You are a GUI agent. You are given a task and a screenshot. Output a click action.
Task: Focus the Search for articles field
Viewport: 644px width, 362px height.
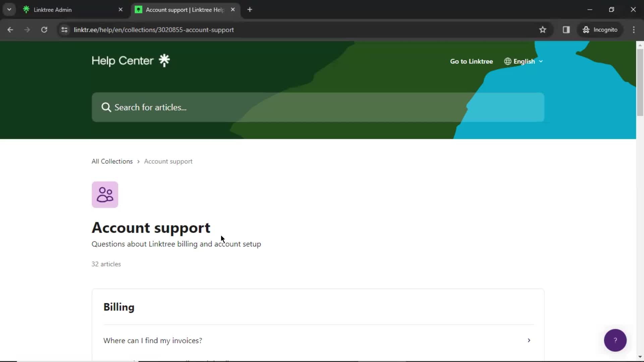(318, 107)
